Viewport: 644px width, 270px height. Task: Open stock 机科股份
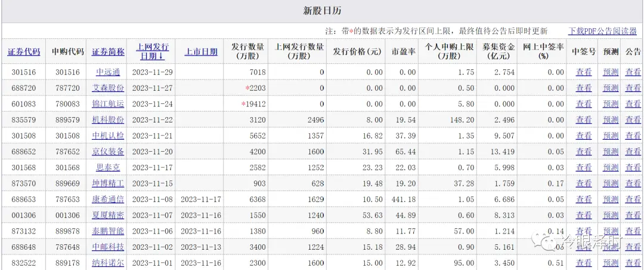pos(108,120)
